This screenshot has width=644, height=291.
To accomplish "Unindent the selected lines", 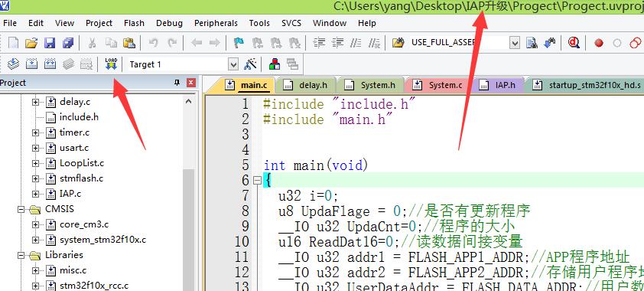I will (337, 43).
